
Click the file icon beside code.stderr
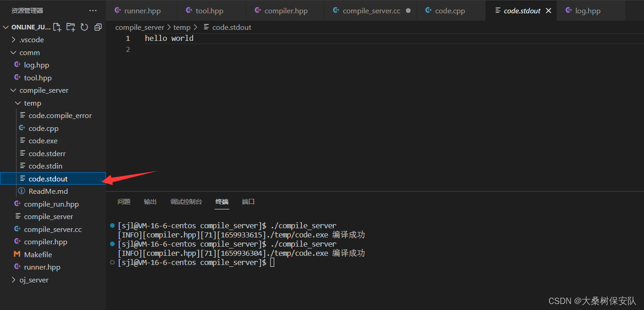pos(22,153)
